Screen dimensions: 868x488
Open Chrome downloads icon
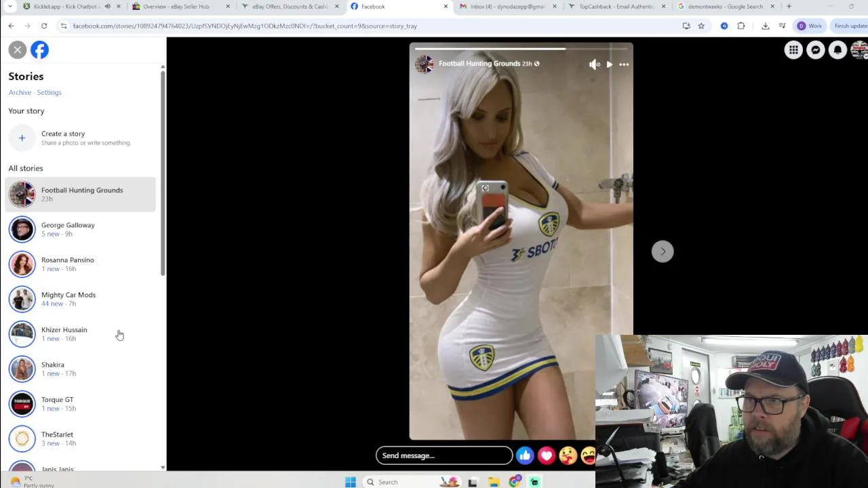(766, 26)
